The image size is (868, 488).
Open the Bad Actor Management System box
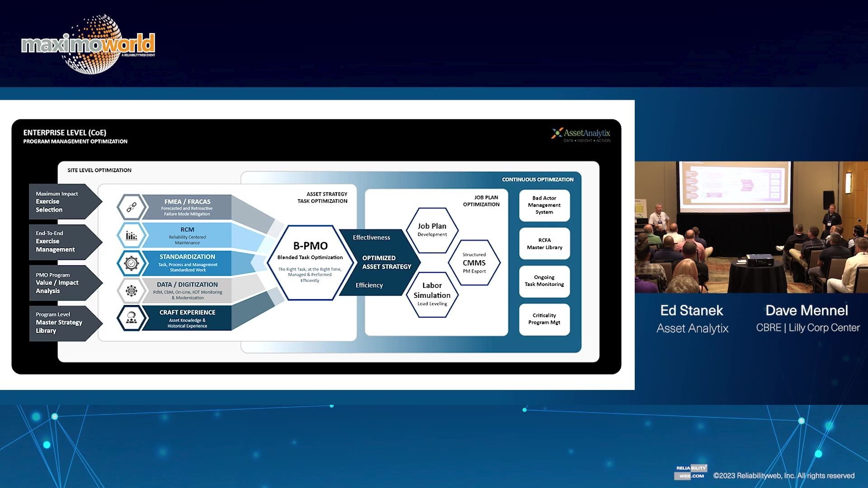pyautogui.click(x=544, y=205)
